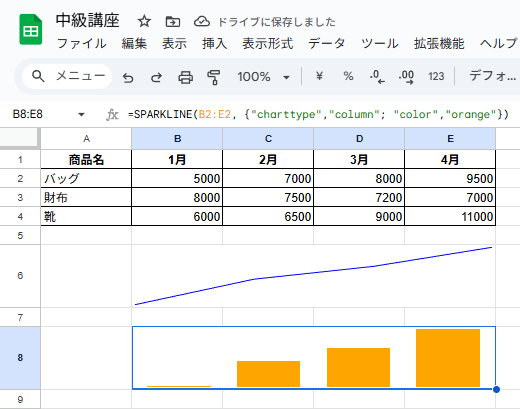
Task: Select the cell containing 7200
Action: coord(359,197)
